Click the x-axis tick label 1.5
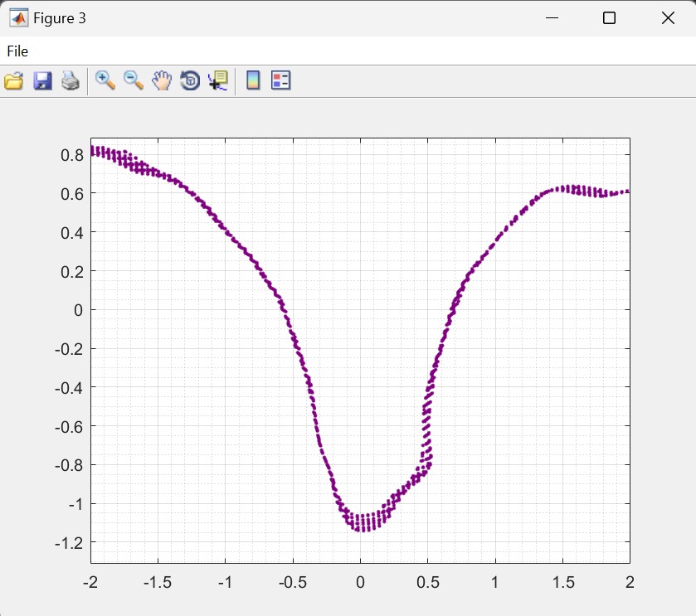Image resolution: width=696 pixels, height=616 pixels. [x=563, y=581]
